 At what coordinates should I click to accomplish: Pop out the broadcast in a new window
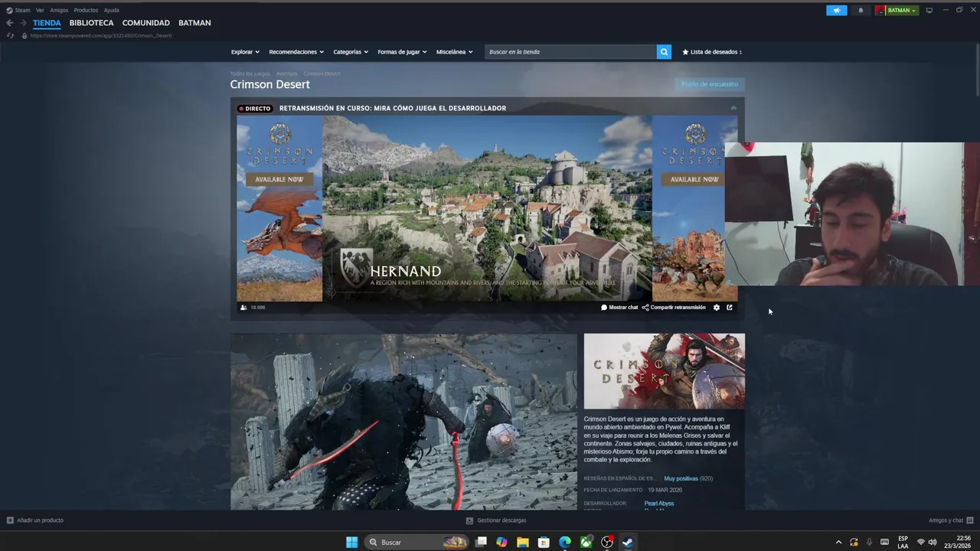tap(730, 308)
